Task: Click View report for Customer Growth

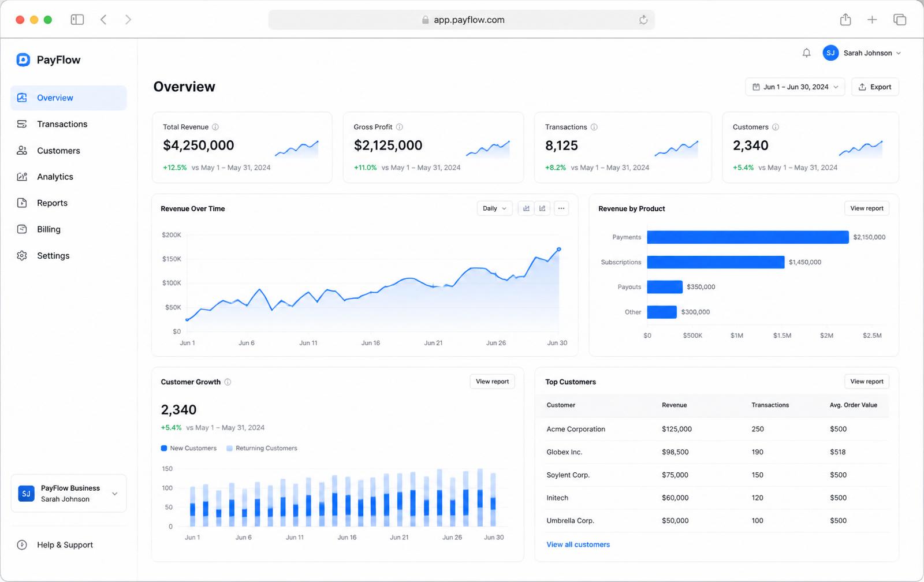Action: pos(493,382)
